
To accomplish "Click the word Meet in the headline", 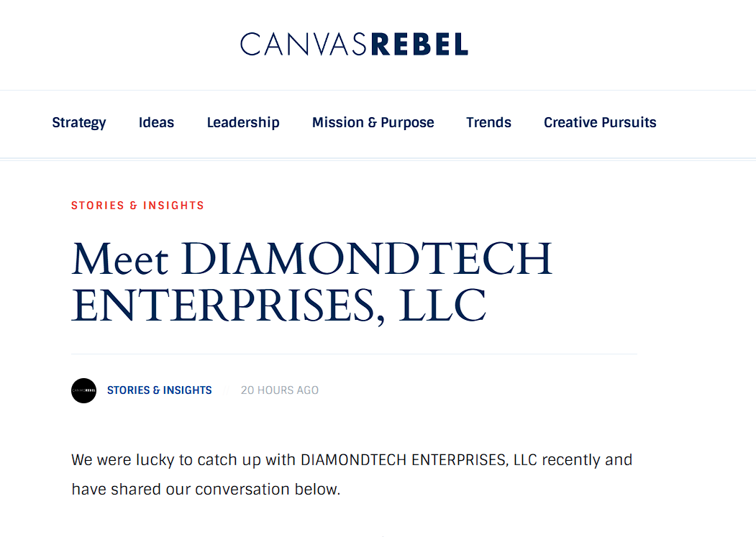I will coord(120,259).
